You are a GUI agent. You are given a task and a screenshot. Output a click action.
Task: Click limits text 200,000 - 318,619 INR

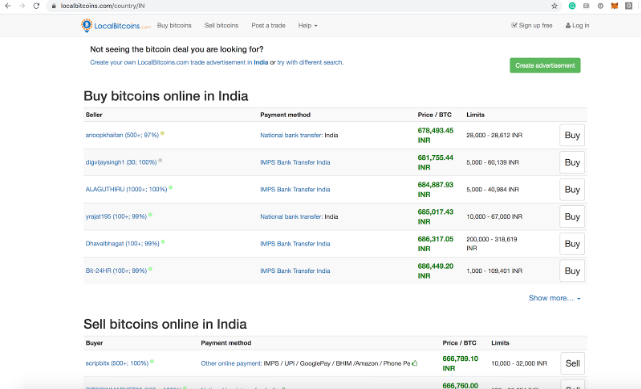[492, 244]
